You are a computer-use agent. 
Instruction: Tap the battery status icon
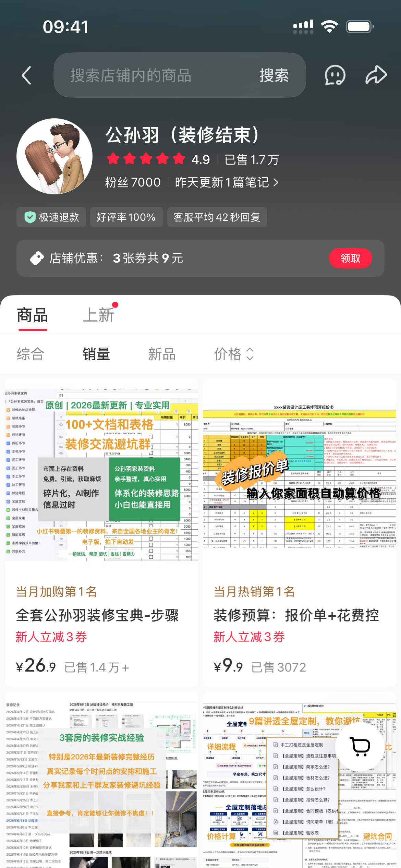(360, 26)
